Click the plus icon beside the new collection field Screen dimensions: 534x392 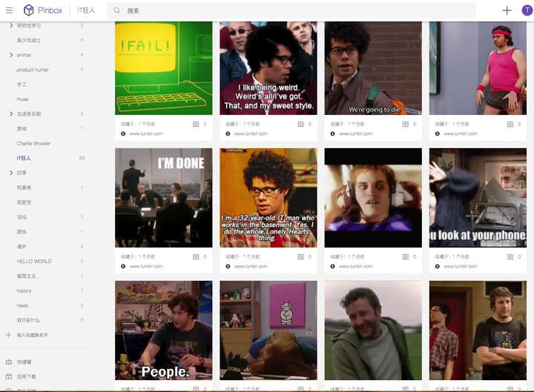(x=9, y=335)
